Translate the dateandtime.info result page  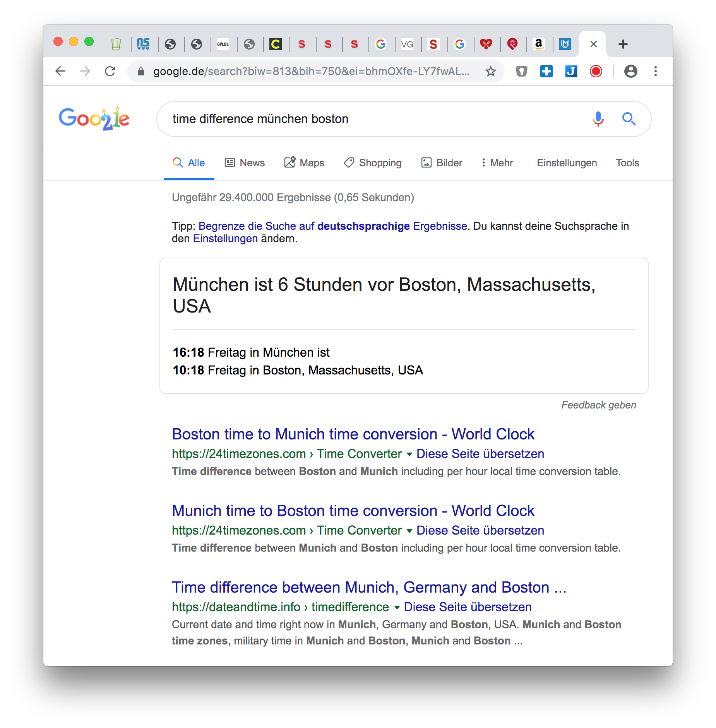pos(468,607)
